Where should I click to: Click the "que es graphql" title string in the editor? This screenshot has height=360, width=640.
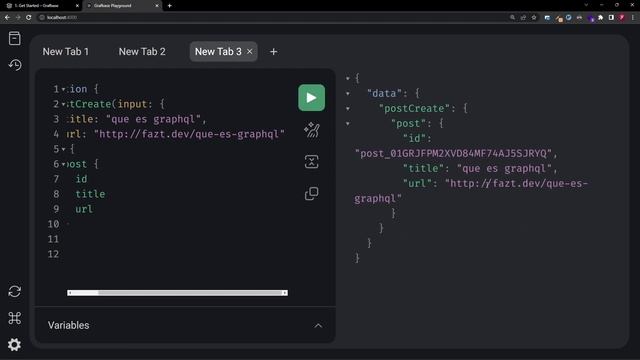click(x=153, y=119)
